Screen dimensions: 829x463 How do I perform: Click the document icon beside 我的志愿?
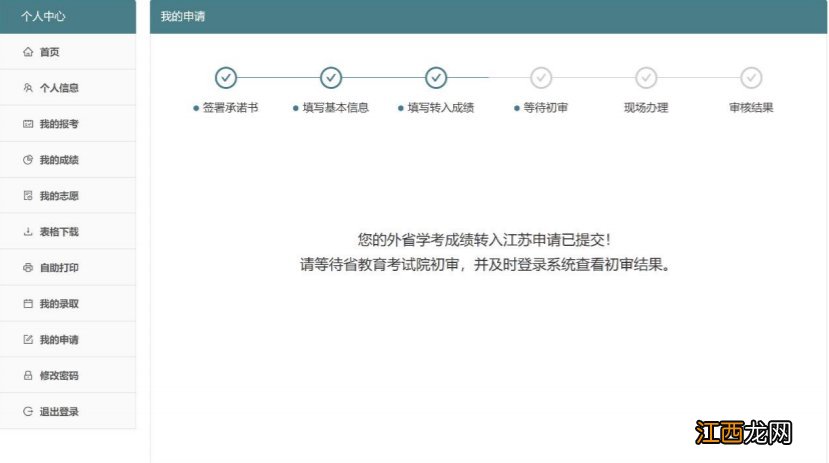(x=28, y=196)
